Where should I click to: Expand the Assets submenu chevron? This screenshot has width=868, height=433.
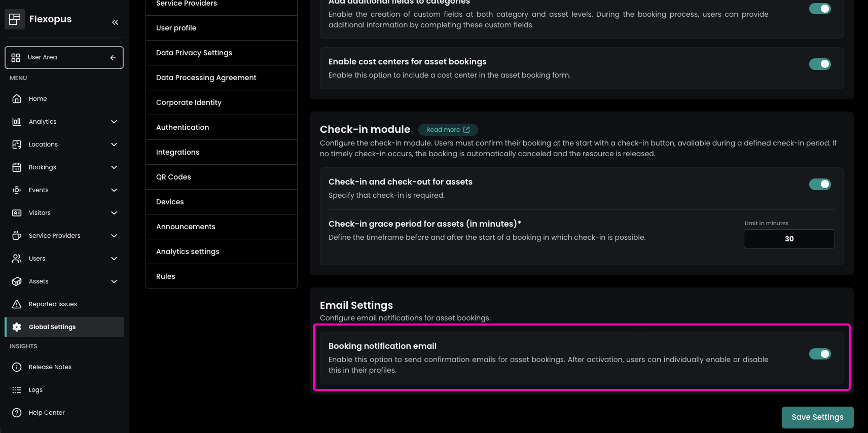point(114,281)
